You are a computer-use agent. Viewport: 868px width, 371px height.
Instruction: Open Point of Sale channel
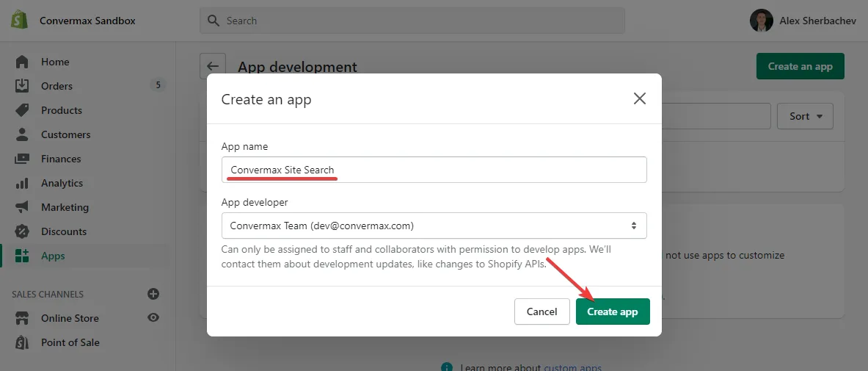coord(70,342)
